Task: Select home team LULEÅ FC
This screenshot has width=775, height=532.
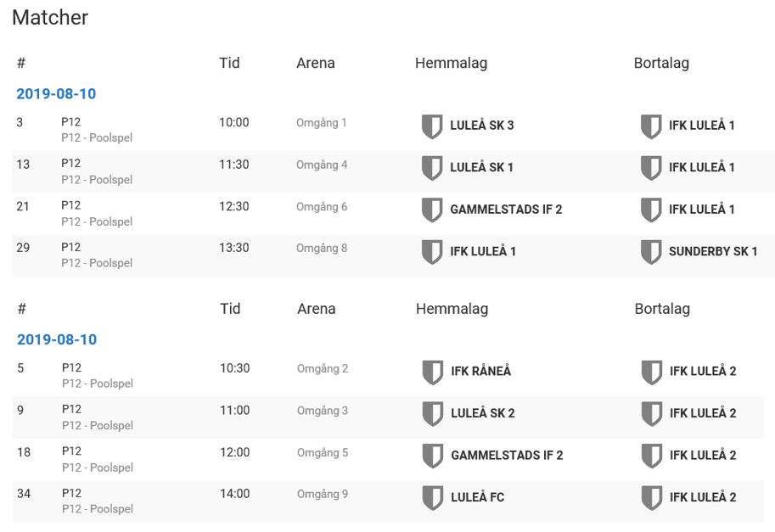Action: [477, 497]
